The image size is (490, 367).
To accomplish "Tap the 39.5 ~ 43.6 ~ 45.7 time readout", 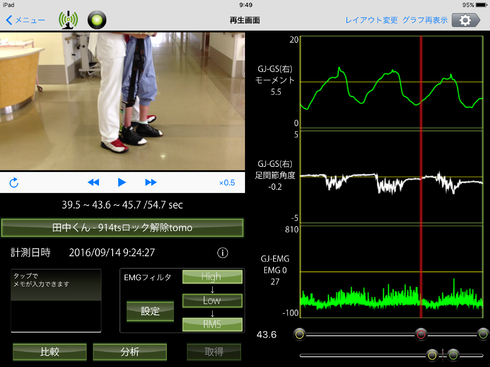I will point(122,205).
